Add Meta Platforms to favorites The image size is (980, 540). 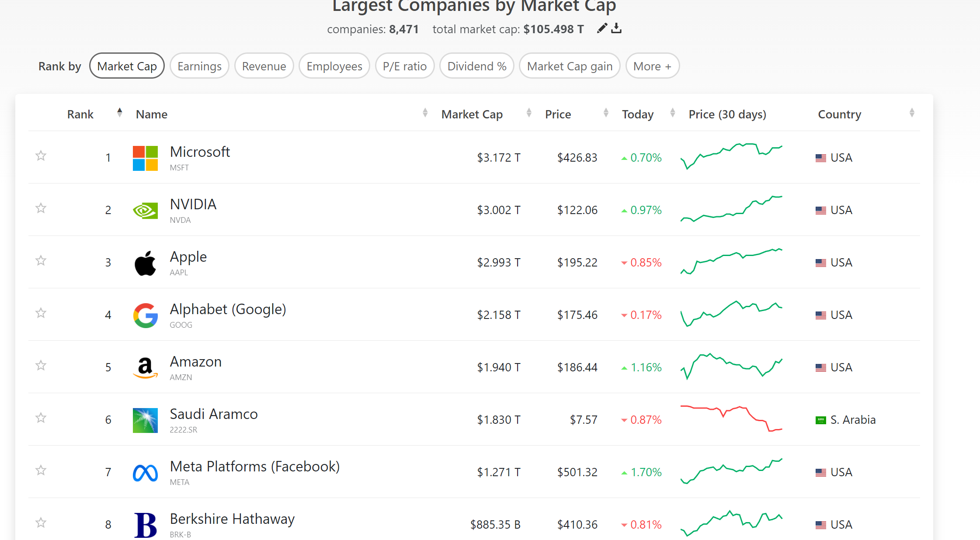click(41, 470)
